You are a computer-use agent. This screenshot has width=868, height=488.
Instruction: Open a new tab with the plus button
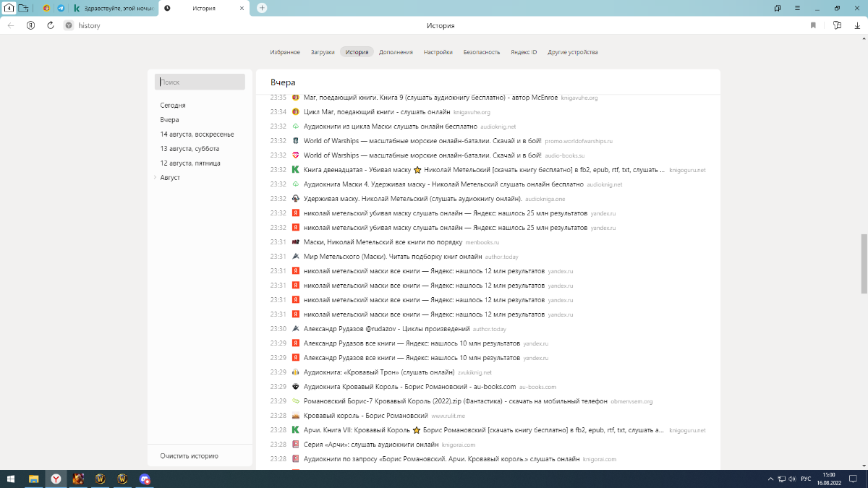tap(262, 8)
